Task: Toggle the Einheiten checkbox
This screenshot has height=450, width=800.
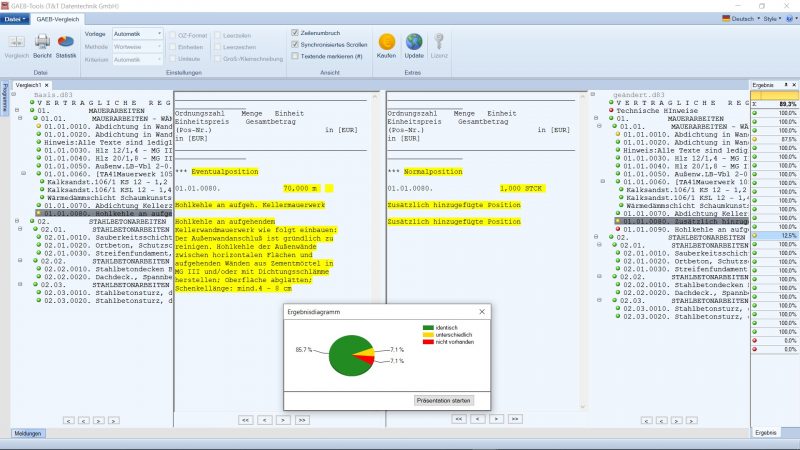Action: pyautogui.click(x=172, y=47)
